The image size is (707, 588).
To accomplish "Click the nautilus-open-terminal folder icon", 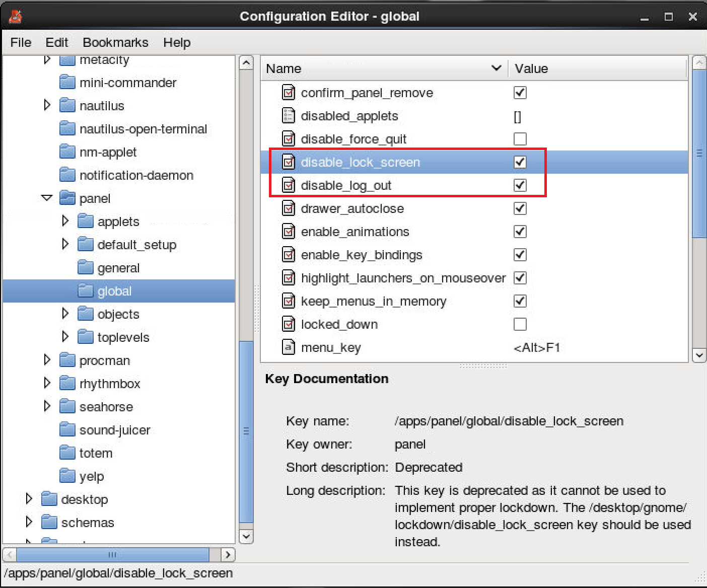I will point(67,128).
